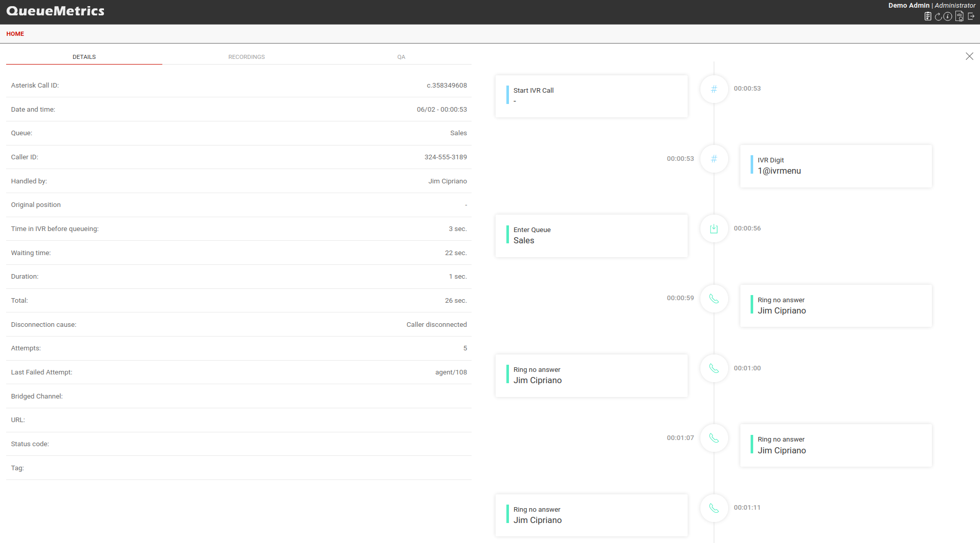The height and width of the screenshot is (543, 980).
Task: Click the Total value 26 sec.
Action: coord(456,301)
